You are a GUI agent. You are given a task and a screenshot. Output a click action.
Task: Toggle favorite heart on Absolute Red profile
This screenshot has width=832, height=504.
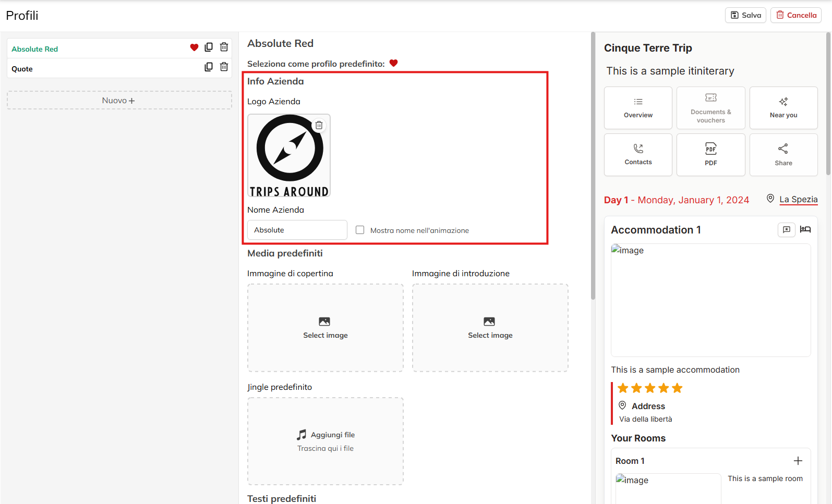[194, 48]
